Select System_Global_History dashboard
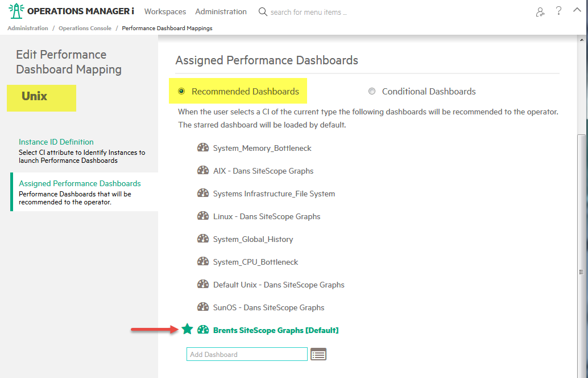588x378 pixels. point(253,239)
